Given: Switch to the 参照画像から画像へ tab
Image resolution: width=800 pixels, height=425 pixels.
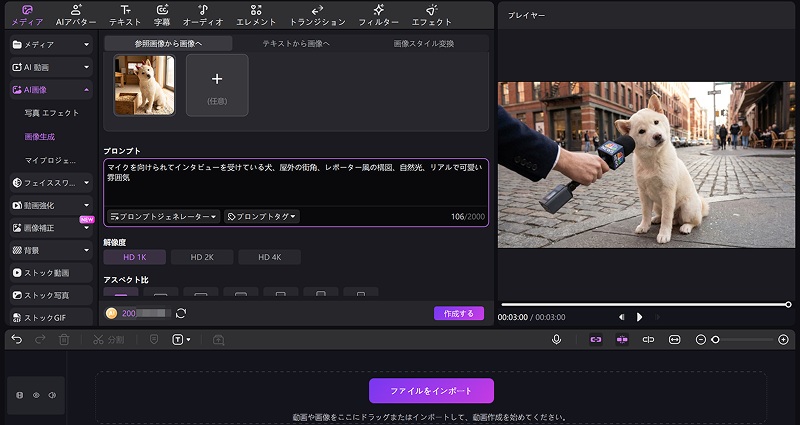Looking at the screenshot, I should [x=168, y=44].
